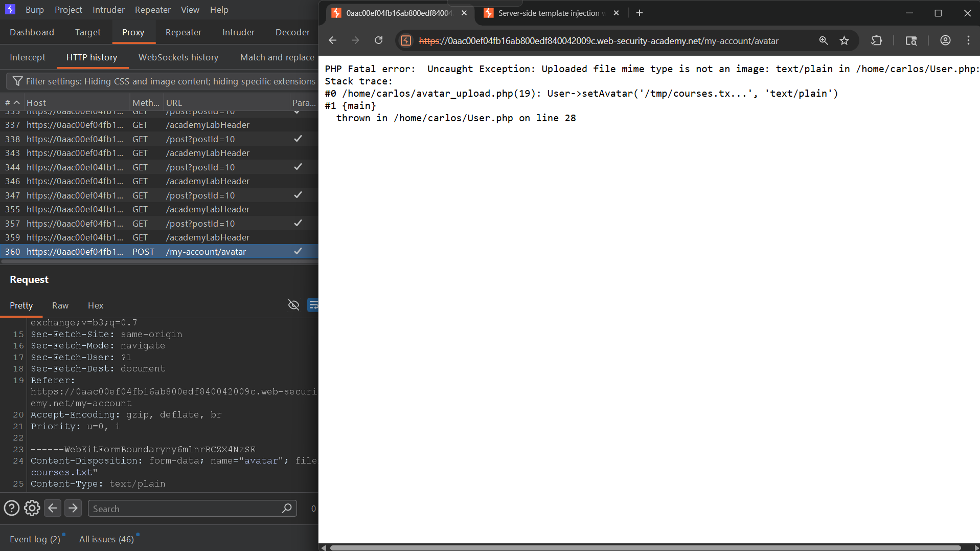This screenshot has width=980, height=551.
Task: Switch request view to Hex
Action: tap(96, 305)
